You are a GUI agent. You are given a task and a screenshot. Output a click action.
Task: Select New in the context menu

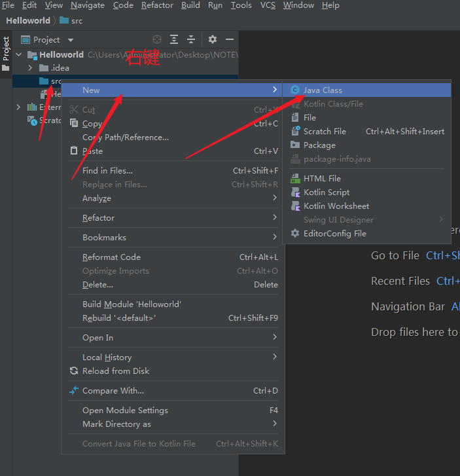[x=173, y=90]
